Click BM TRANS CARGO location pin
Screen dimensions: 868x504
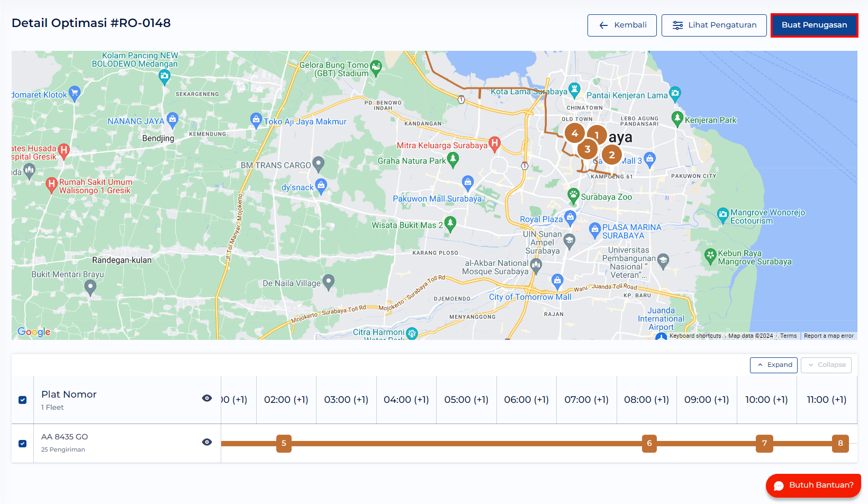[x=318, y=165]
